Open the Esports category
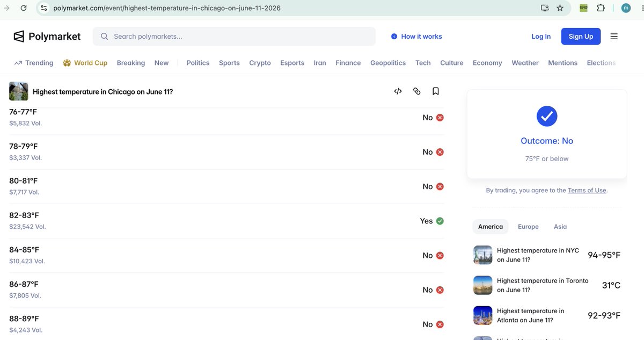Screen dimensions: 644x340 [292, 63]
